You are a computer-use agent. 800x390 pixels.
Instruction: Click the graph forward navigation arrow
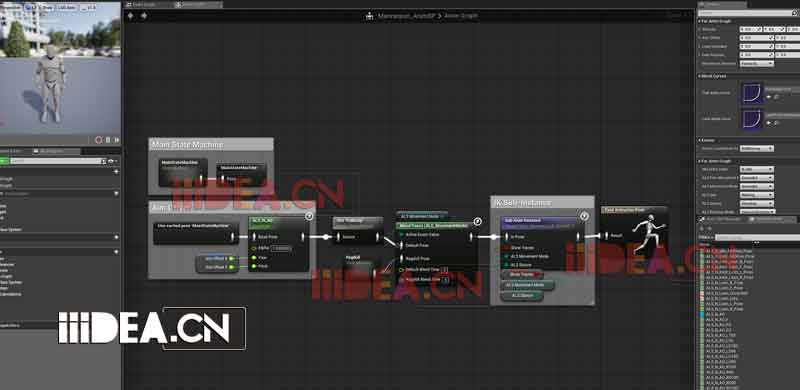point(144,16)
